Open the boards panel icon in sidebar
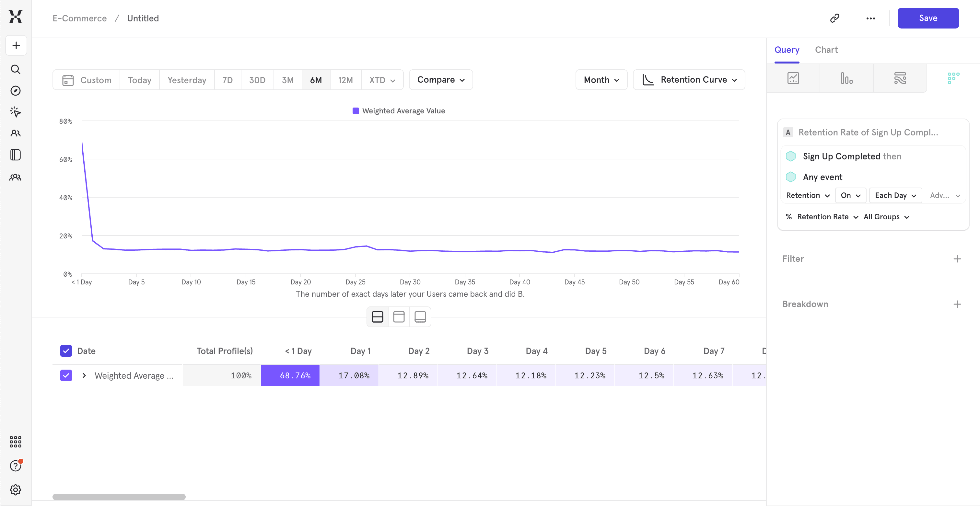 tap(15, 155)
